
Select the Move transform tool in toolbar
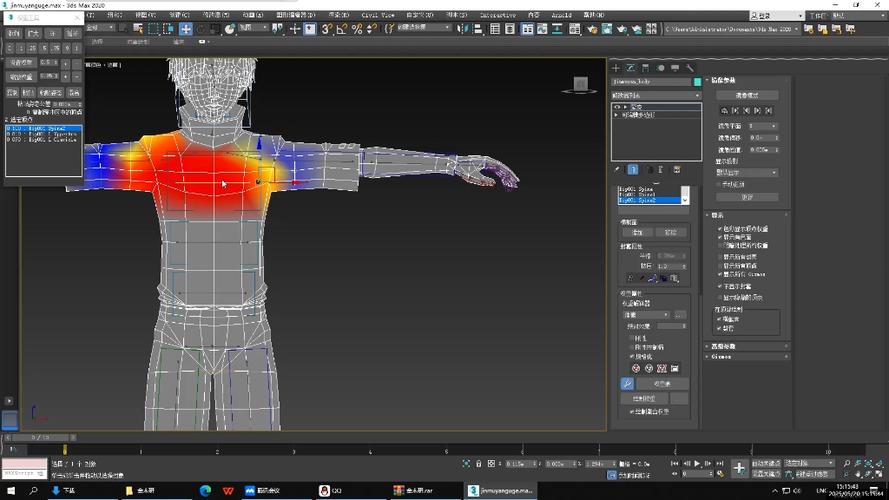click(x=185, y=29)
